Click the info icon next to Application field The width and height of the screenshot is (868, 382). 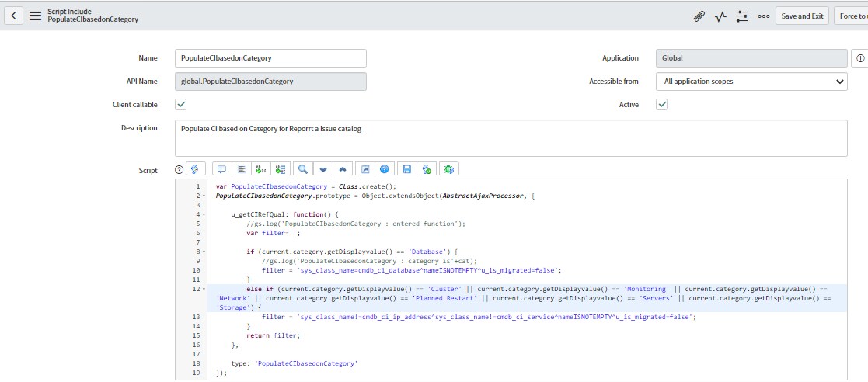(x=860, y=58)
